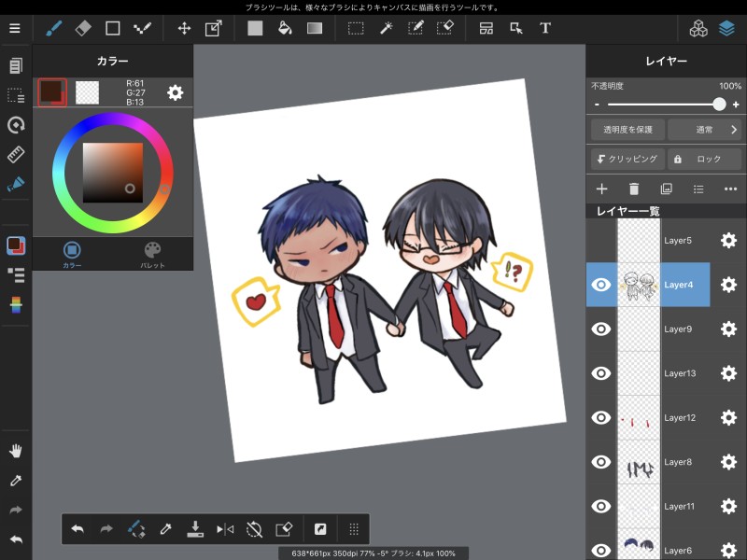This screenshot has height=560, width=747.
Task: Toggle visibility of Layer13
Action: pyautogui.click(x=600, y=373)
